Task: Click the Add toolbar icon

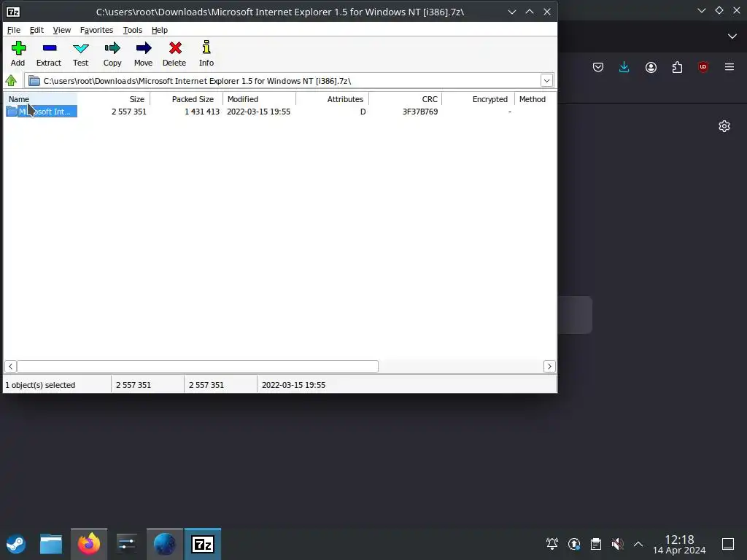Action: point(18,48)
